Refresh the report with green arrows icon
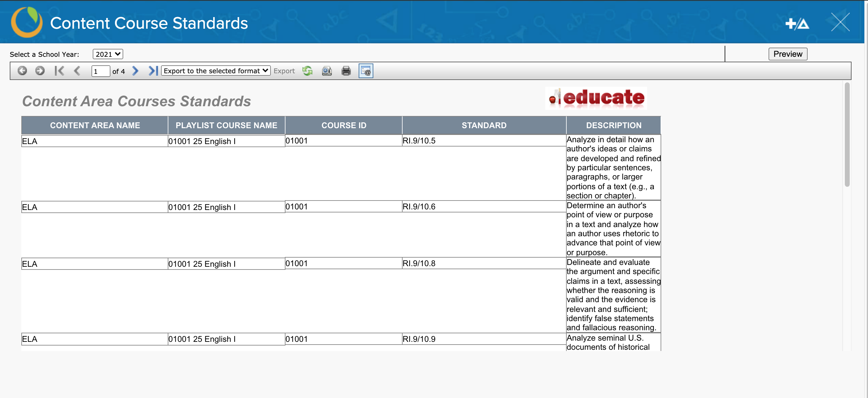868x398 pixels. click(x=307, y=71)
